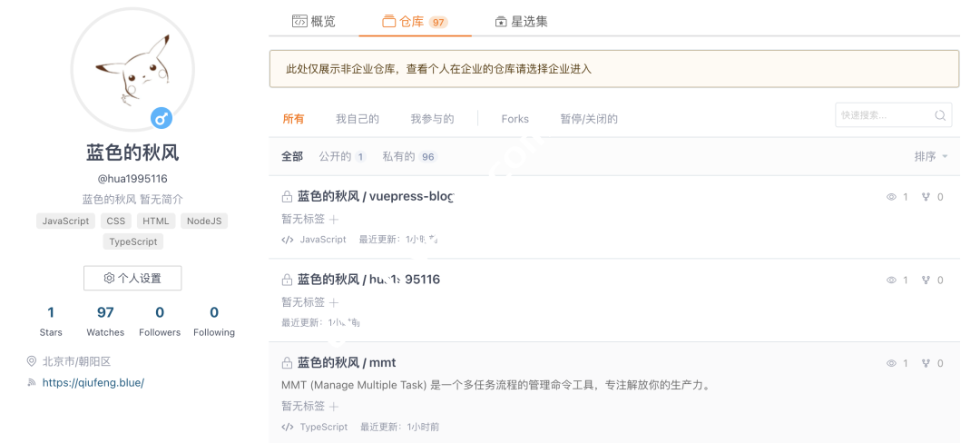The height and width of the screenshot is (443, 980).
Task: Select the 全部 visibility filter
Action: point(292,156)
